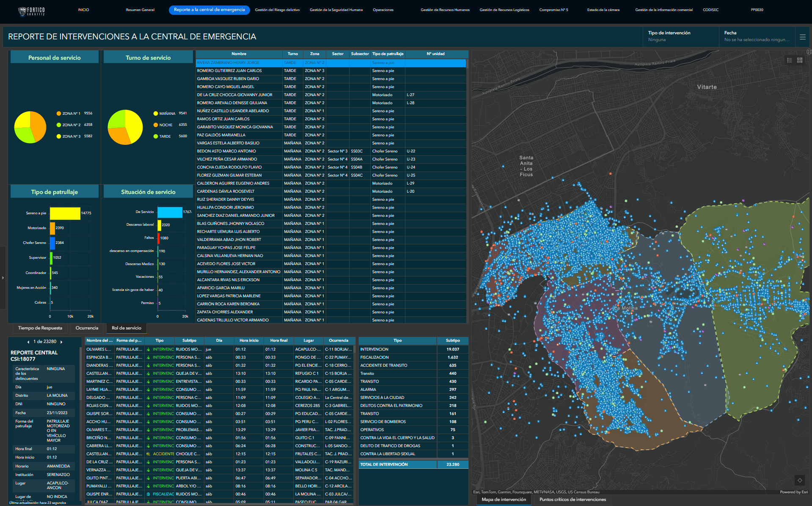Toggle TARDE legend entry in Turno chart
Image resolution: width=812 pixels, height=506 pixels.
pyautogui.click(x=165, y=136)
